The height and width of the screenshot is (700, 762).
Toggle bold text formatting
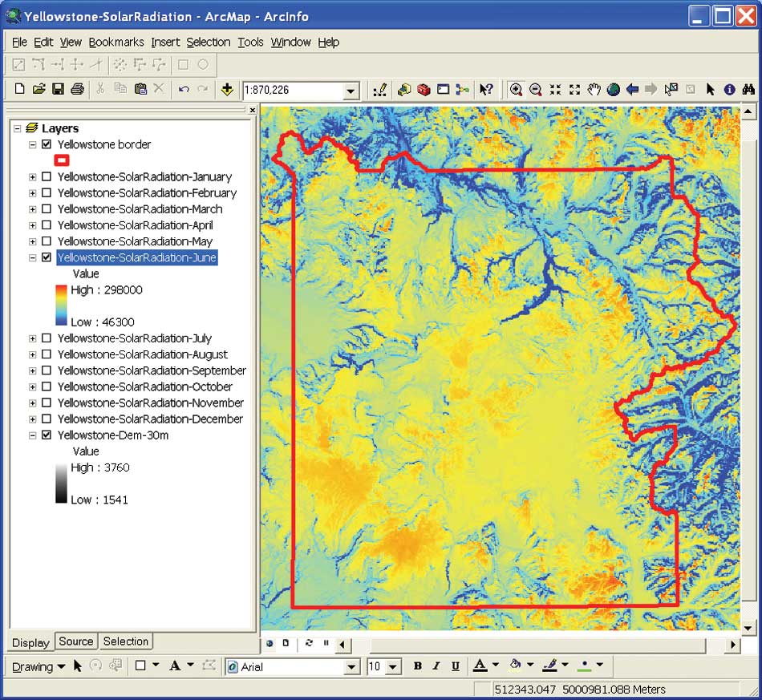pos(417,666)
